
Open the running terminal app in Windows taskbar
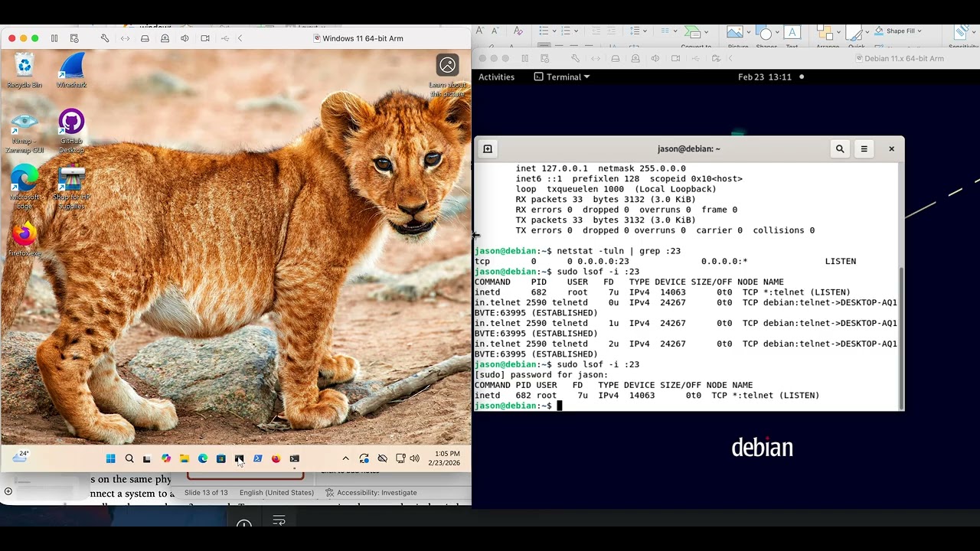coord(294,458)
